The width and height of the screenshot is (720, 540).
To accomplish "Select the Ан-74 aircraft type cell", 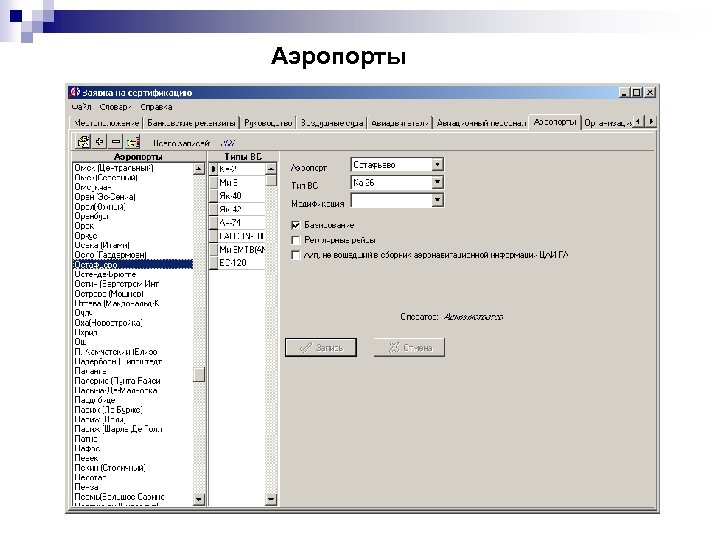I will [242, 222].
